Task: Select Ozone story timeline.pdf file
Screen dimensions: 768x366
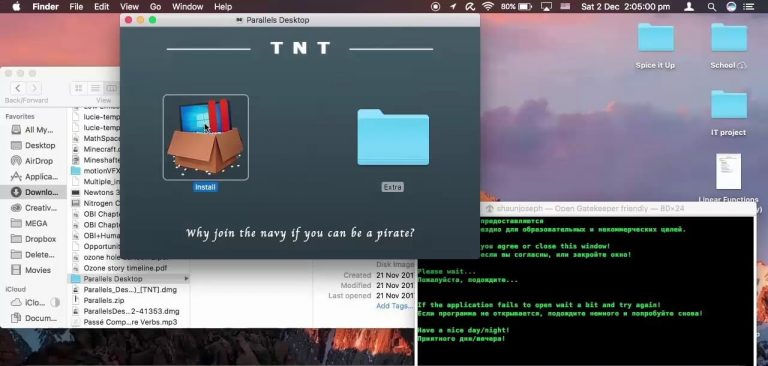Action: 128,268
